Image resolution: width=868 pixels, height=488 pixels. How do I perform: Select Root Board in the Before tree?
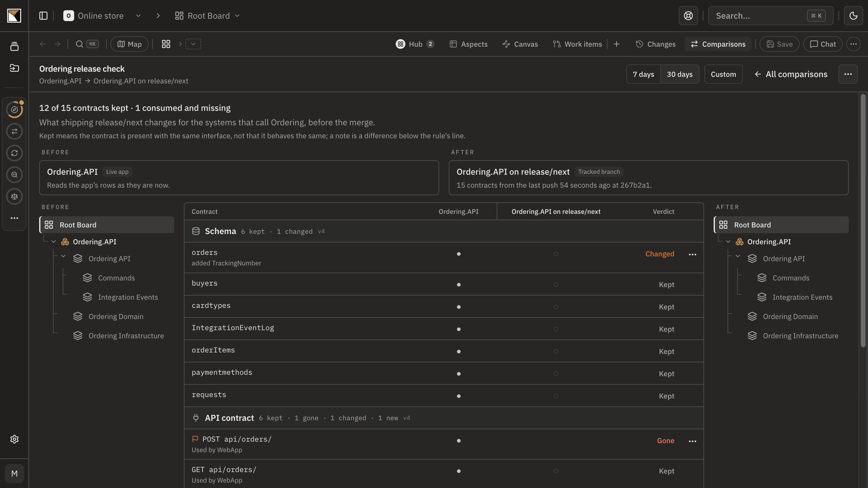coord(107,225)
